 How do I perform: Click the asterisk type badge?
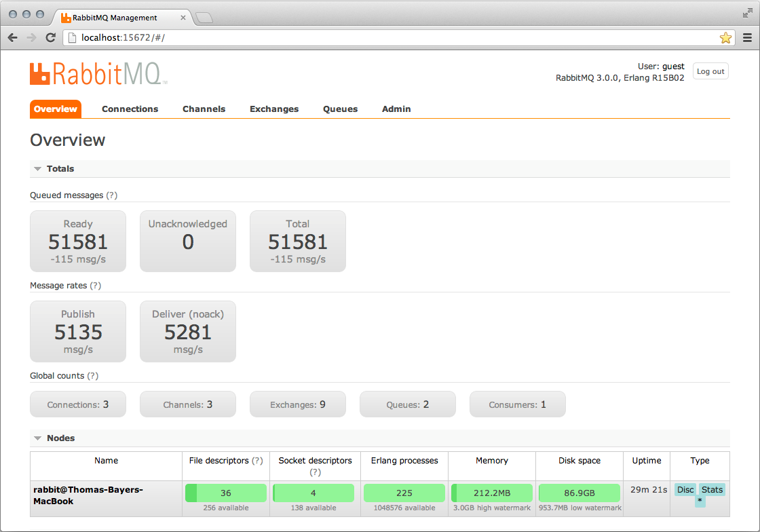pyautogui.click(x=700, y=501)
